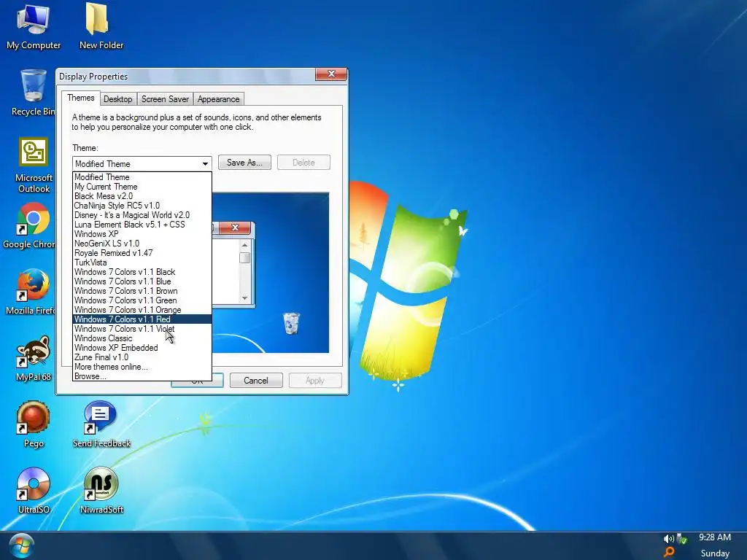This screenshot has height=560, width=747.
Task: Open the Pego desktop shortcut
Action: click(34, 425)
